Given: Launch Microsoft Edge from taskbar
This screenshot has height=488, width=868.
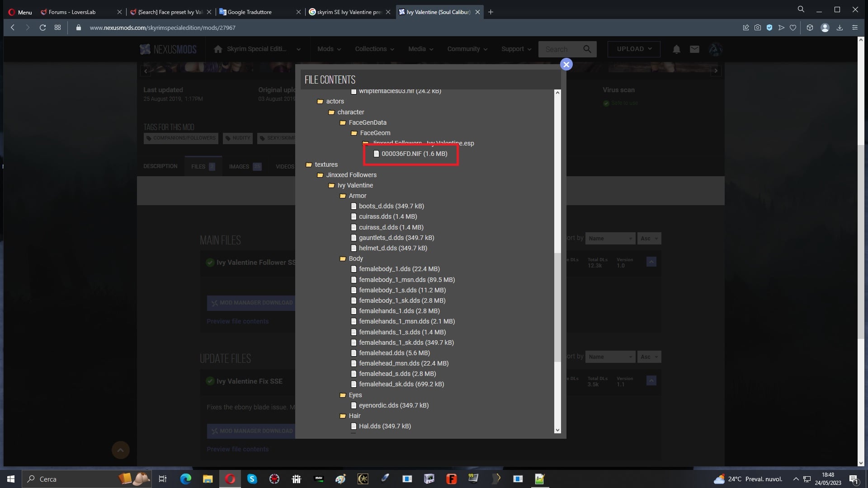Looking at the screenshot, I should (x=186, y=479).
